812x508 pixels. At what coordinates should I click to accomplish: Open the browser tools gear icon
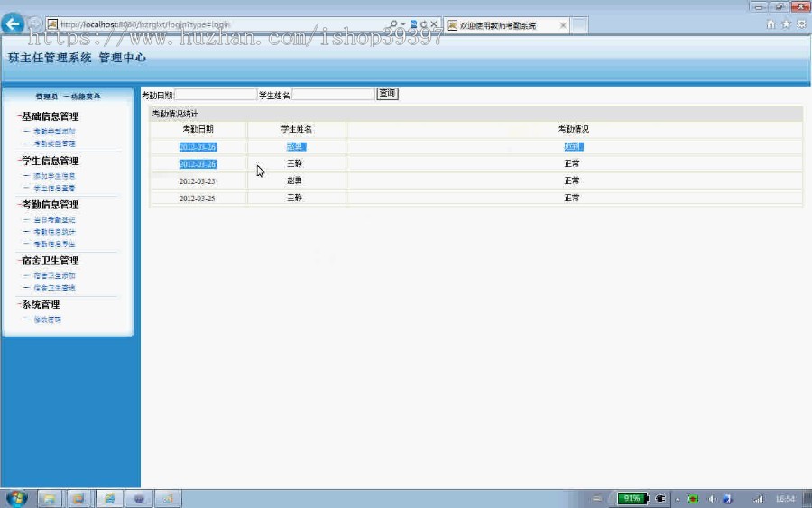coord(802,24)
